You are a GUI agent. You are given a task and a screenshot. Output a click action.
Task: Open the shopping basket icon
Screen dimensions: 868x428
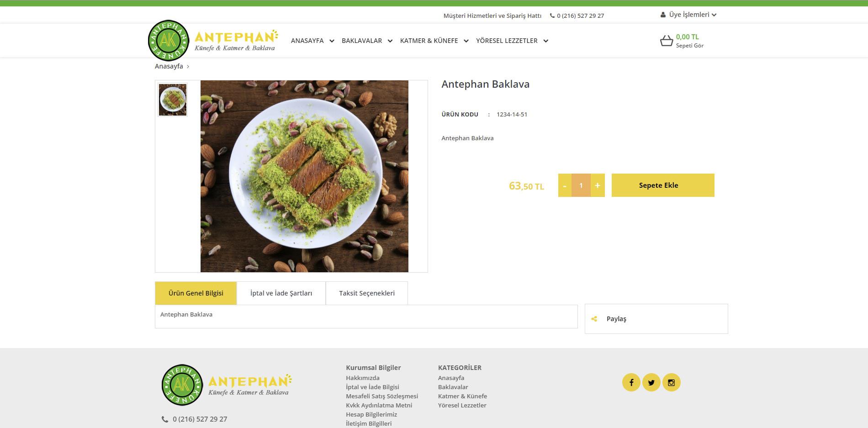tap(667, 41)
